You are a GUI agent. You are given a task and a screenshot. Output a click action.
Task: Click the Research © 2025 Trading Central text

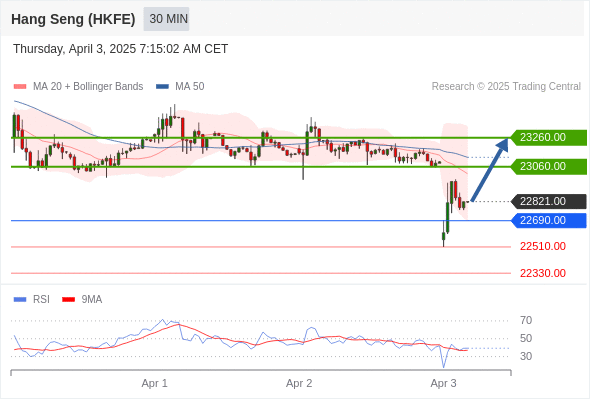pos(506,87)
